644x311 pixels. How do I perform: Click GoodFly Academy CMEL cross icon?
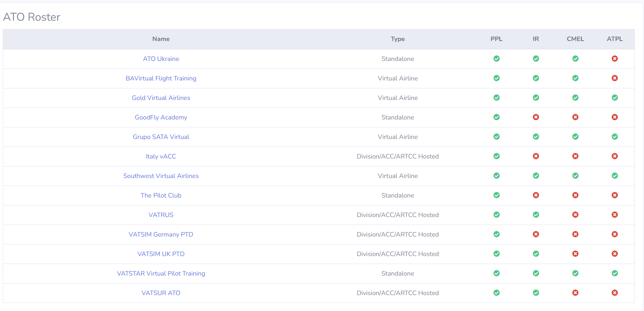[x=576, y=117]
